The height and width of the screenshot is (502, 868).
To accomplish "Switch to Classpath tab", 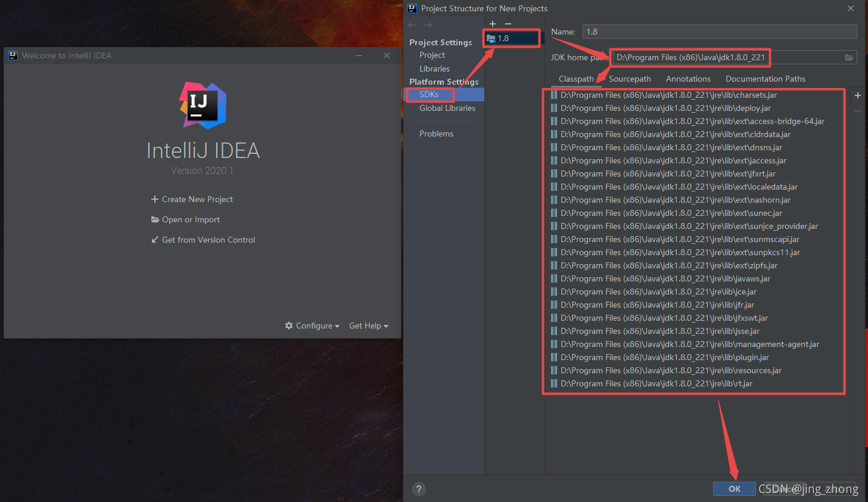I will click(576, 79).
